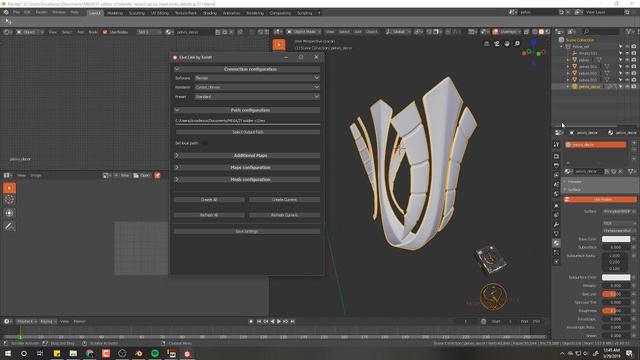Toggle viewport eye for pelvis.002 in outliner
This screenshot has height=360, width=640.
coord(627,73)
